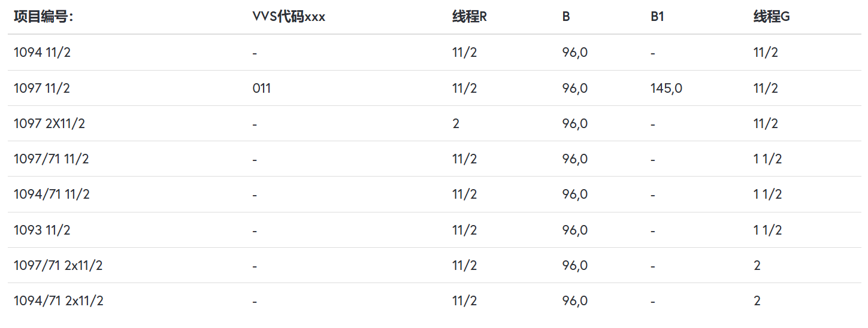The height and width of the screenshot is (328, 868).
Task: Select the 1094/71 11/2 item cell
Action: [52, 195]
